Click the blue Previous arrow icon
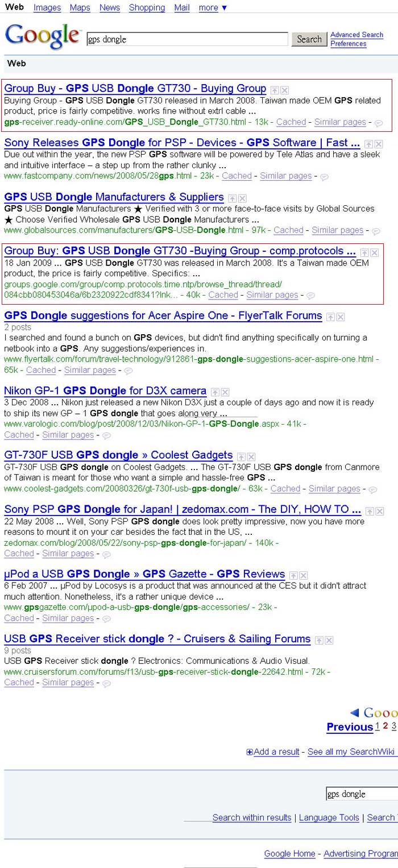The image size is (398, 868). pos(354,713)
